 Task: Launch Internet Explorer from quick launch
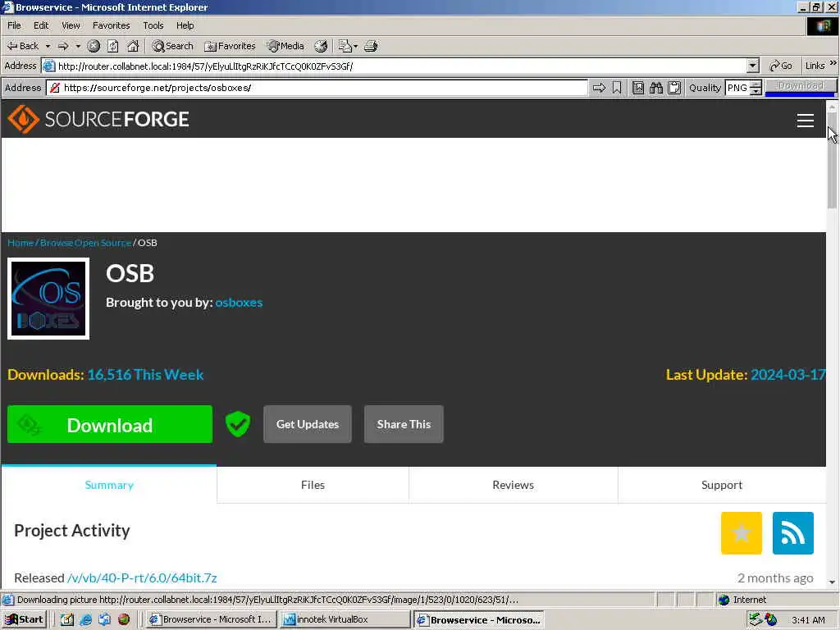(85, 620)
